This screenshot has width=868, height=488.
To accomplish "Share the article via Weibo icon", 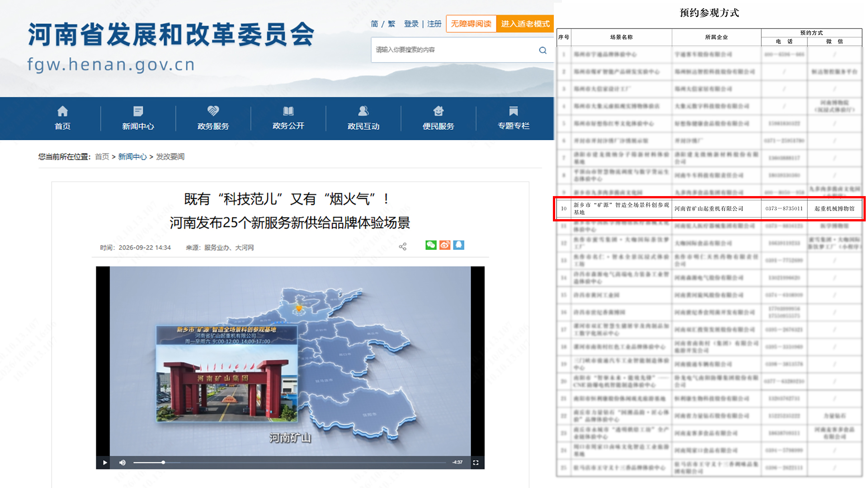I will tap(445, 245).
